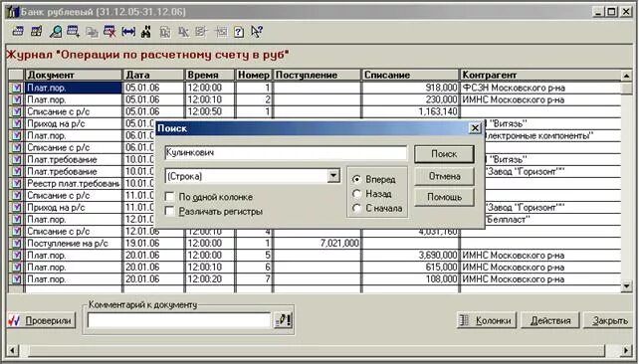Select the ИМНС Московского р-на cell of 230,000 row
639x364 pixels.
pos(540,99)
